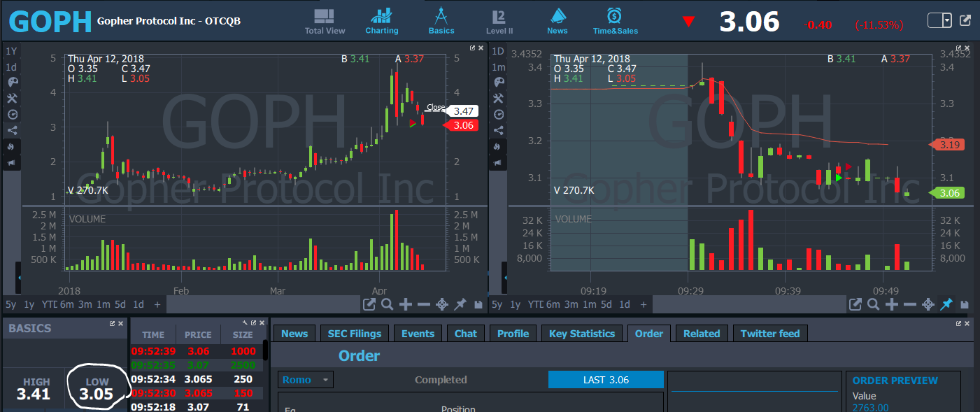Image resolution: width=980 pixels, height=412 pixels.
Task: Open the Related tab
Action: pyautogui.click(x=702, y=334)
